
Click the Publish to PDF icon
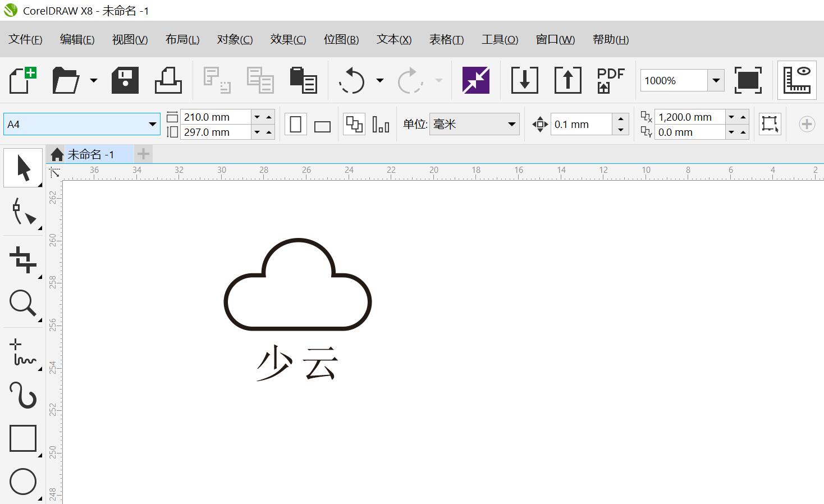coord(610,80)
